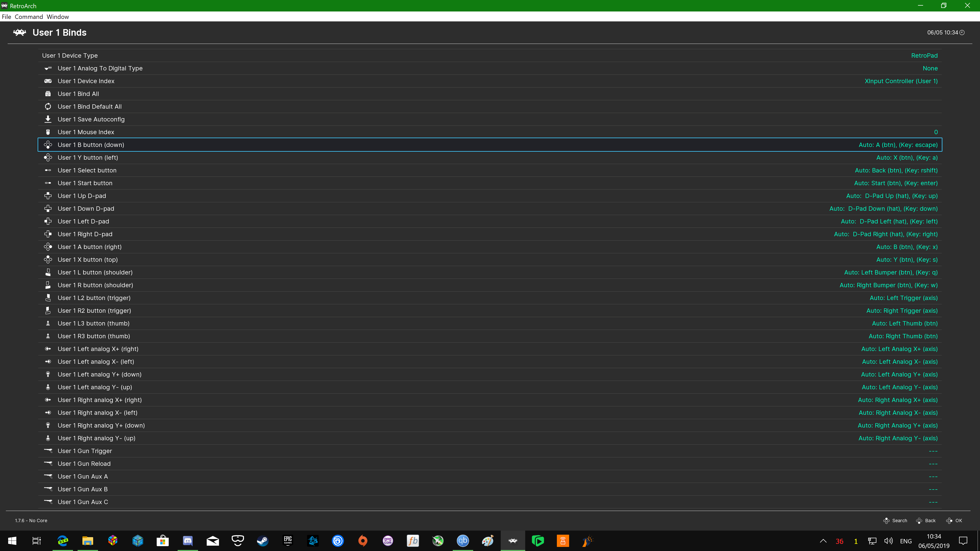Open the Windows Start menu
Viewport: 980px width, 551px height.
pyautogui.click(x=12, y=541)
